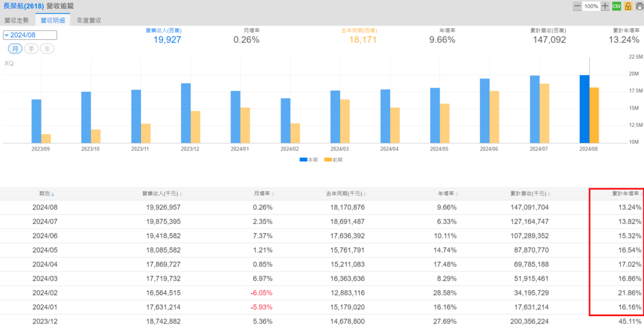Sort by 年增率 column sort arrows

pos(457,194)
